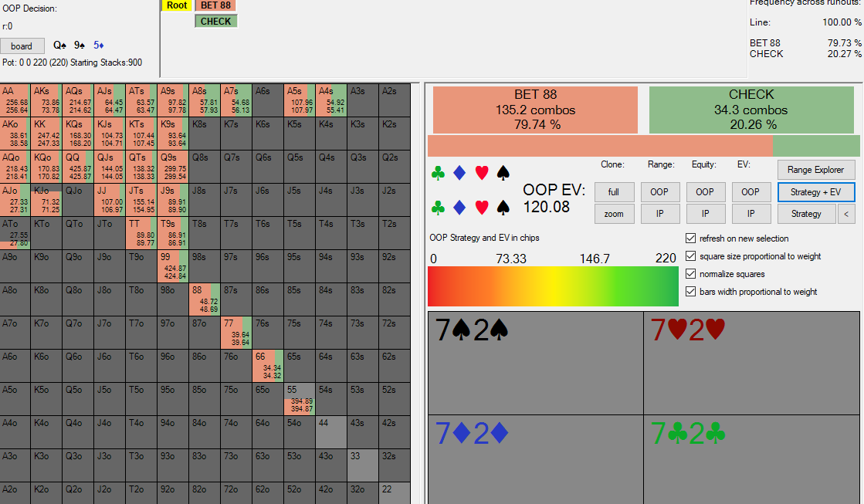
Task: Click the lower-row heart suit icon
Action: [482, 208]
